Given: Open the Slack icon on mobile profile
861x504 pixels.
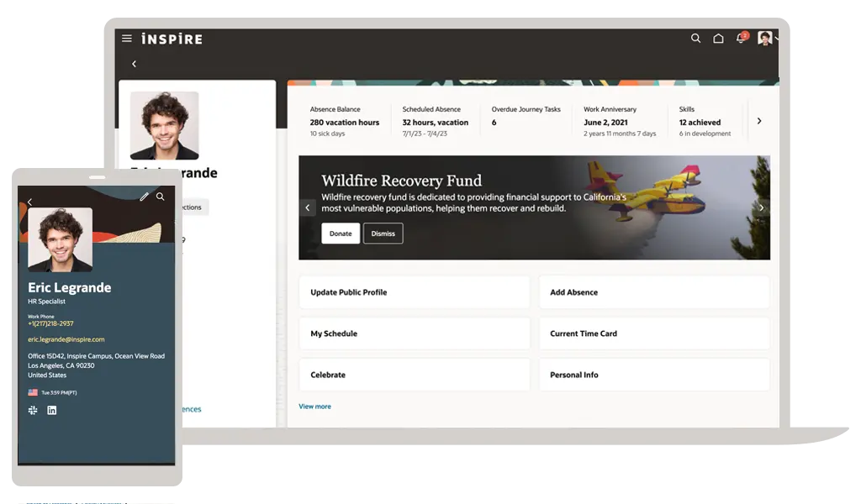Looking at the screenshot, I should coord(33,410).
